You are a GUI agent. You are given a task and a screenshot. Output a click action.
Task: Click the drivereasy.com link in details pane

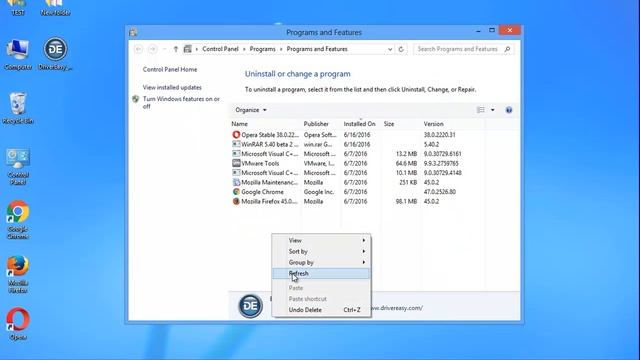tap(396, 308)
